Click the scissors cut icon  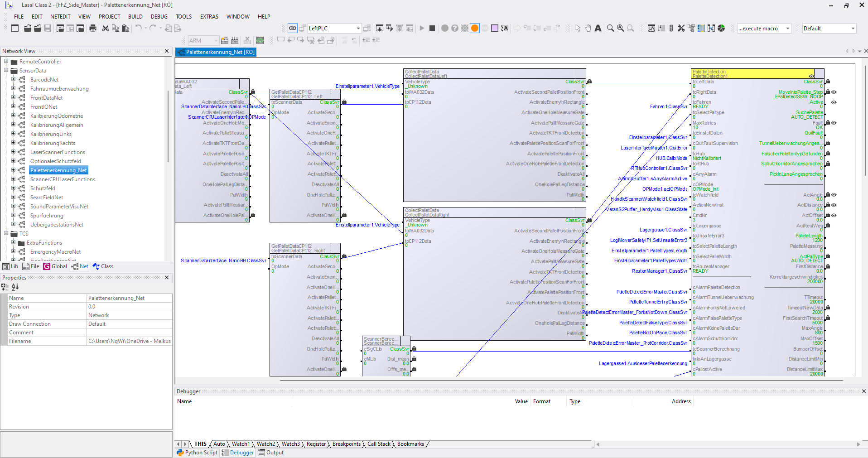pos(106,28)
